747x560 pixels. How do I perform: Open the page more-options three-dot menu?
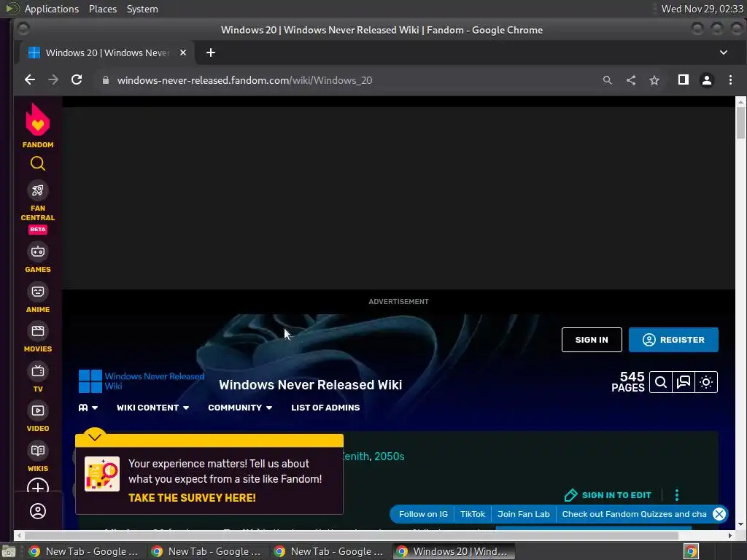676,495
